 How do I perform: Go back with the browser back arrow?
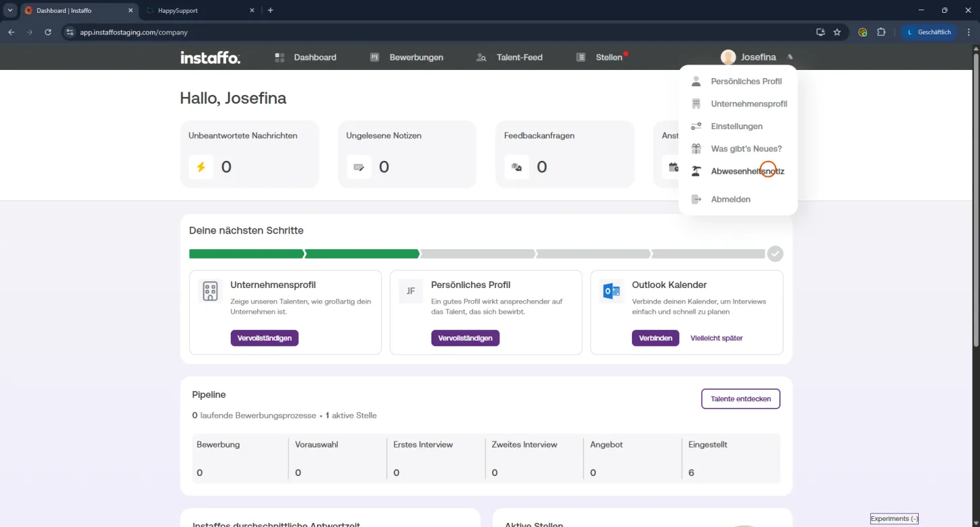(11, 32)
